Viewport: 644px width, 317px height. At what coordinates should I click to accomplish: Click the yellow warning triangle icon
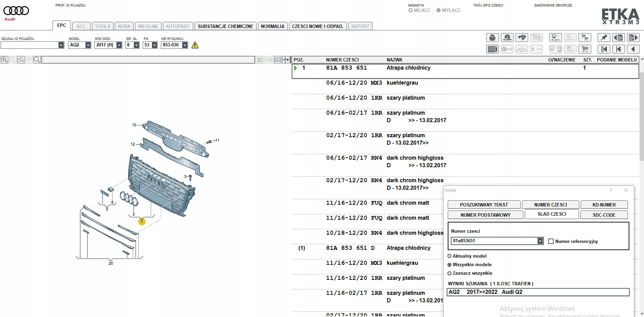(195, 45)
